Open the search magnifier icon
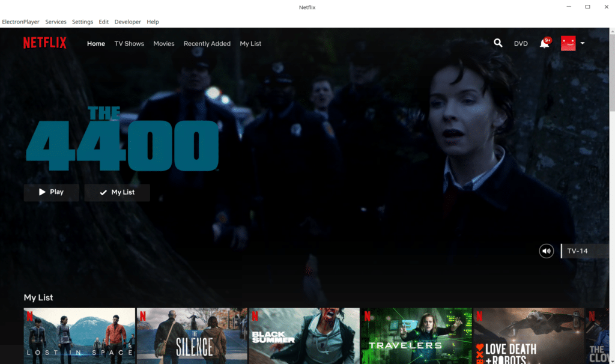615x364 pixels. pos(498,43)
